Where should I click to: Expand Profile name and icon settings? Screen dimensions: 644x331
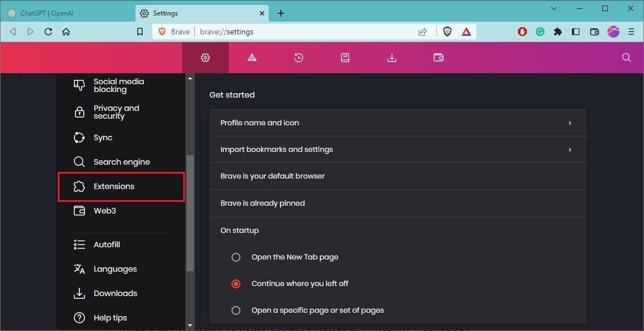[x=397, y=123]
